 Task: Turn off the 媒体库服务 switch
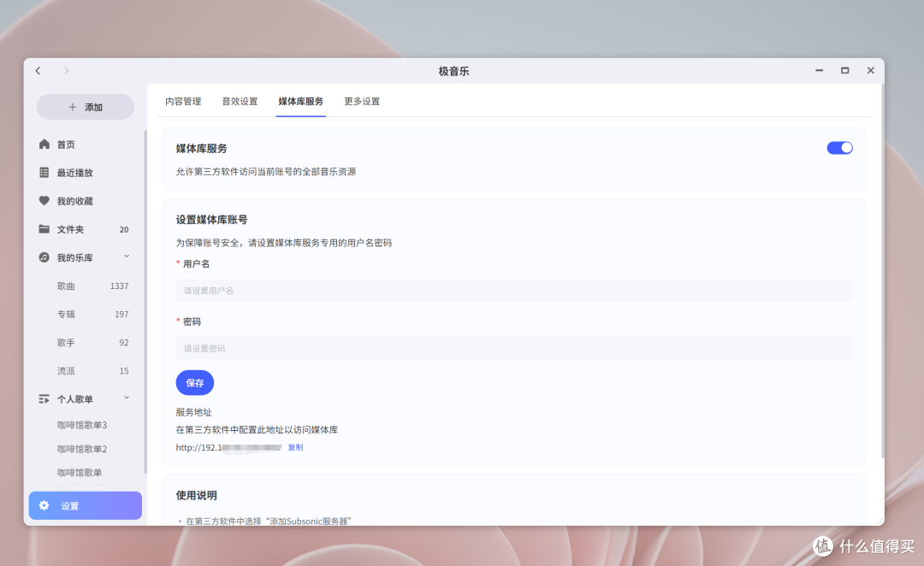tap(840, 148)
